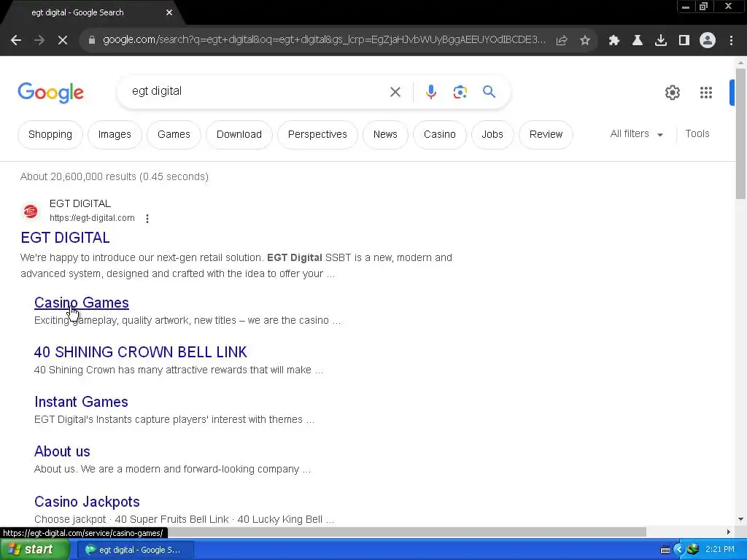Show the Downloads tray

660,41
